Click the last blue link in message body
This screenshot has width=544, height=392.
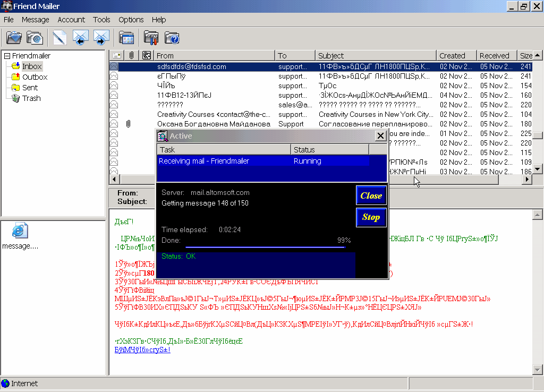[x=142, y=350]
